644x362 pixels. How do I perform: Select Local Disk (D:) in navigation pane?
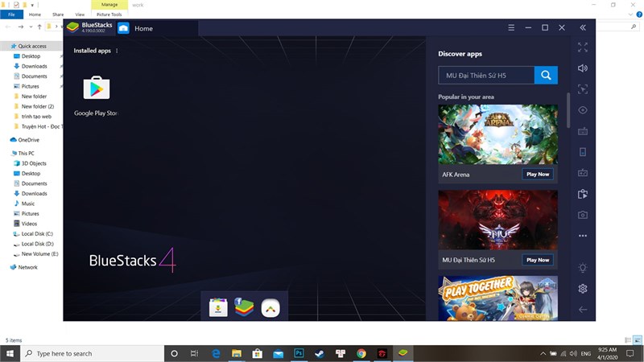[x=37, y=244]
